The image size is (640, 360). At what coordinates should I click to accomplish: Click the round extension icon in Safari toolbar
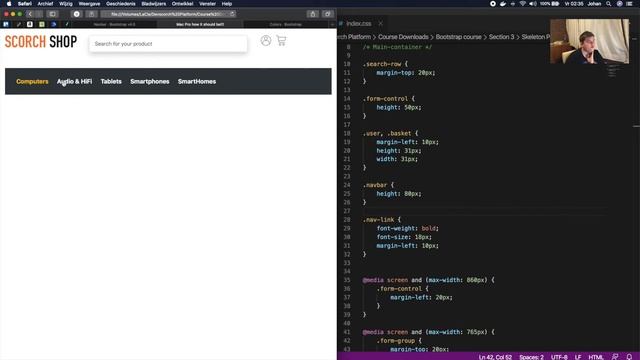pyautogui.click(x=76, y=14)
